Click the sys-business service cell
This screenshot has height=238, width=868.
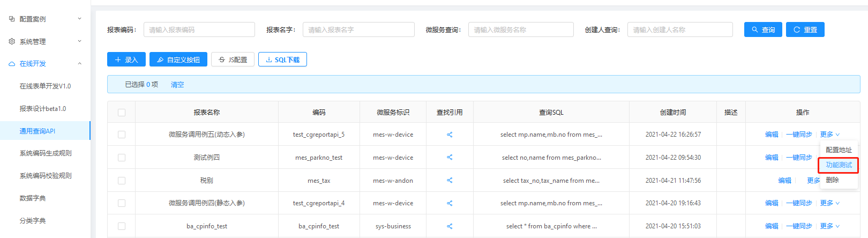click(x=393, y=226)
